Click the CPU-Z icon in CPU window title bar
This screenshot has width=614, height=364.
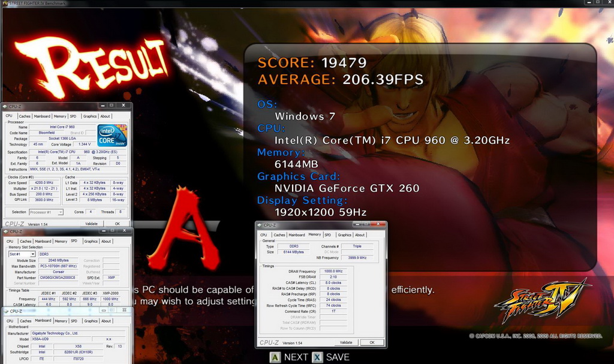(5, 107)
